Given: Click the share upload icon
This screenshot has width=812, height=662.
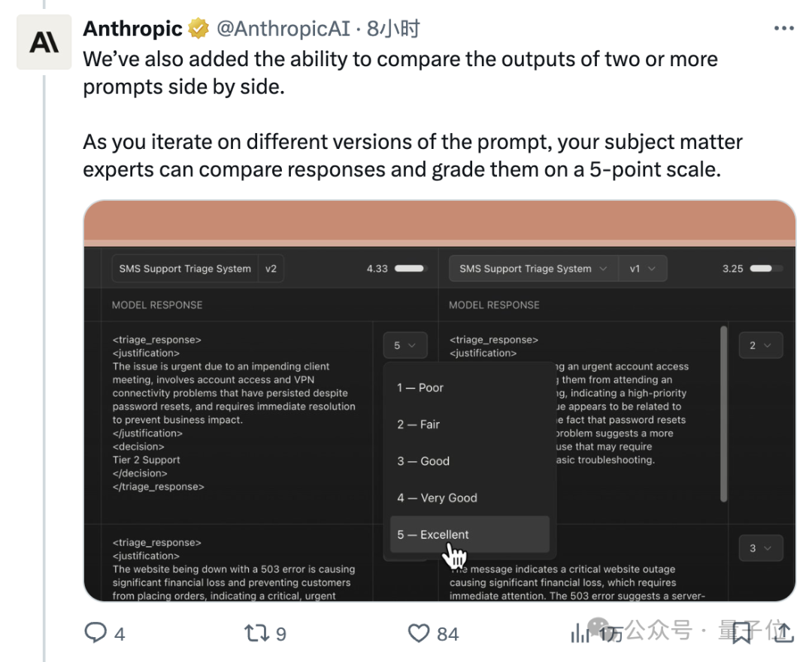Looking at the screenshot, I should 784,633.
